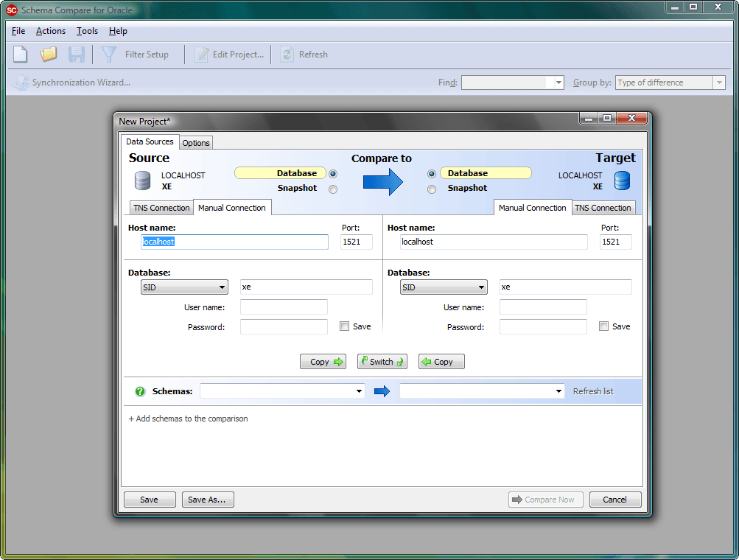Maximize the New Project dialog
This screenshot has height=560, width=739.
tap(607, 119)
